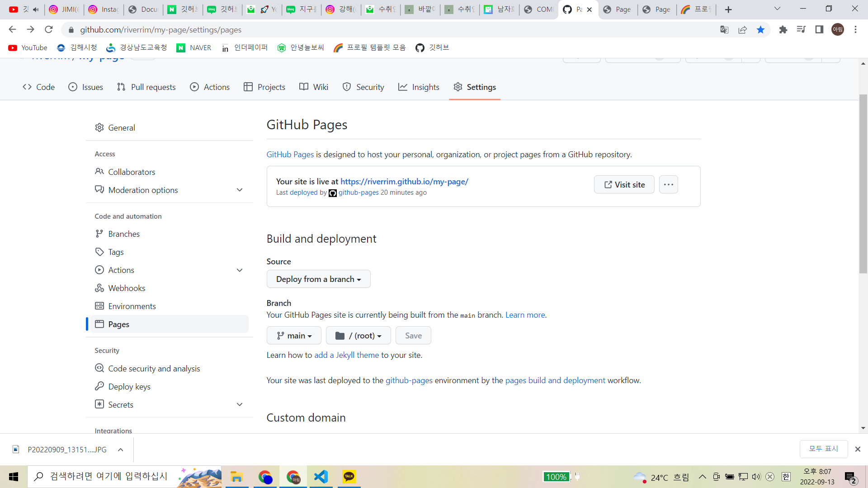Click the Learn more link for branch
This screenshot has width=868, height=488.
point(525,314)
